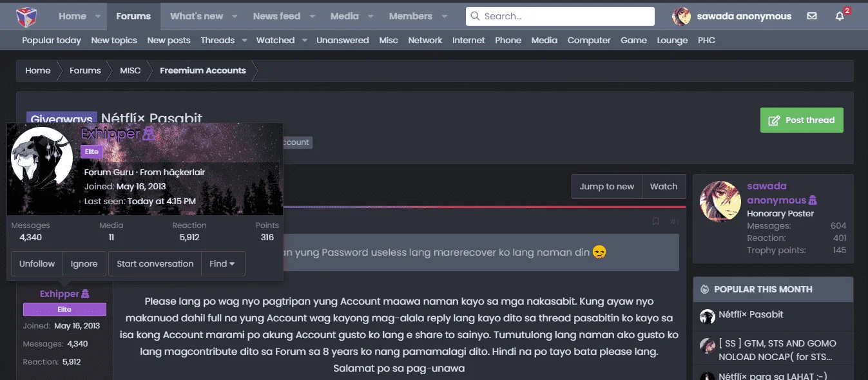
Task: Expand What's new dropdown arrow
Action: tap(235, 16)
